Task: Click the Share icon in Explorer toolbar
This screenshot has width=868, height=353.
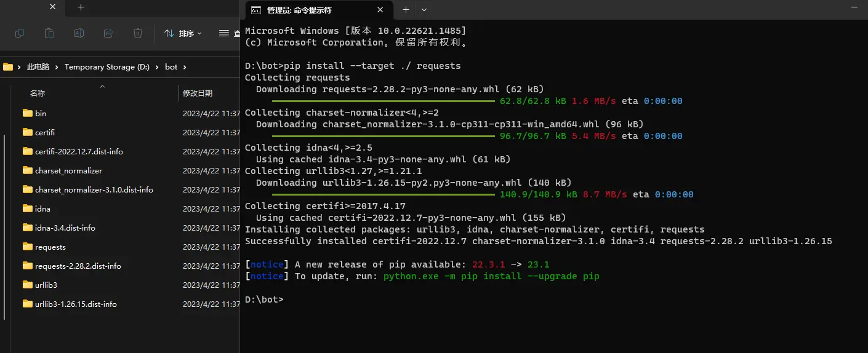Action: 108,33
